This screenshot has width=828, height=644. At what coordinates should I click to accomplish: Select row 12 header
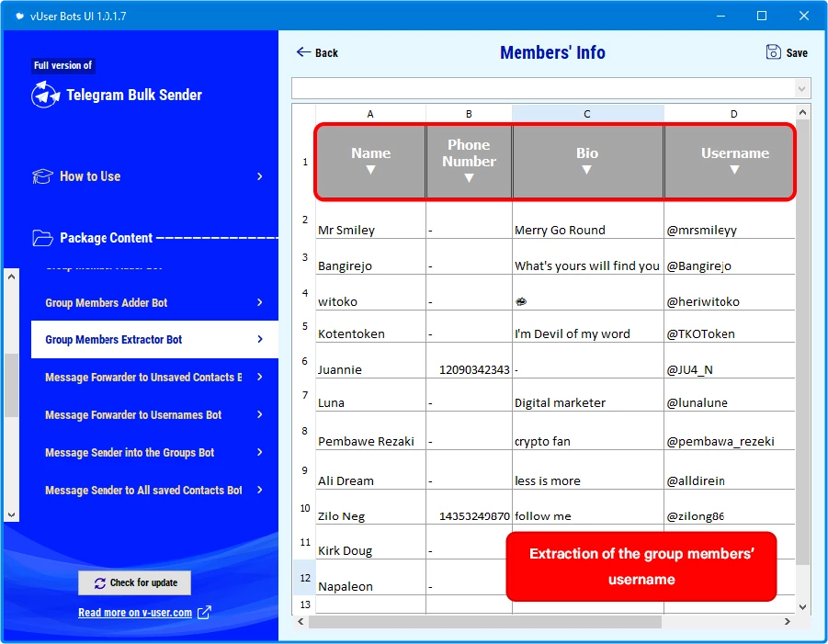tap(305, 578)
